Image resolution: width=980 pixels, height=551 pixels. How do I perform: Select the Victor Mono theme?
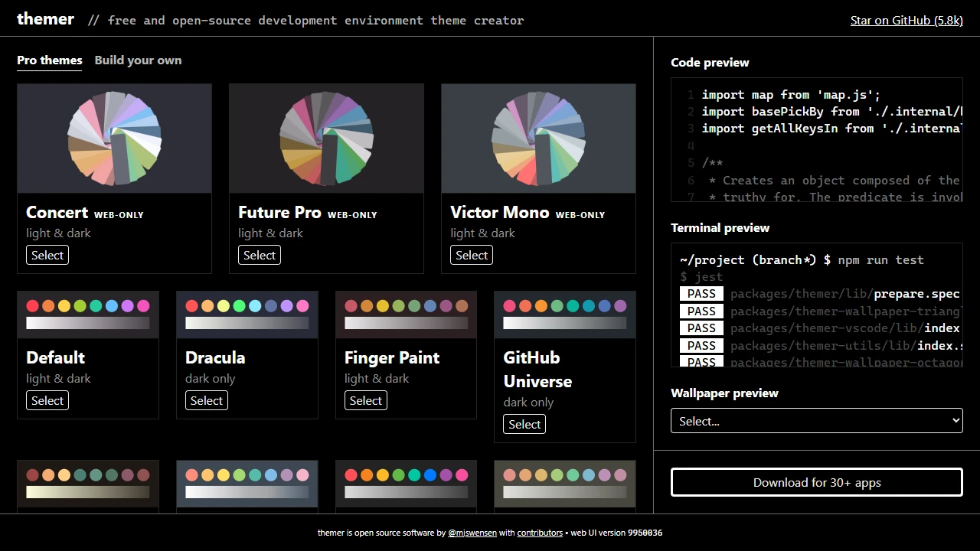(471, 255)
